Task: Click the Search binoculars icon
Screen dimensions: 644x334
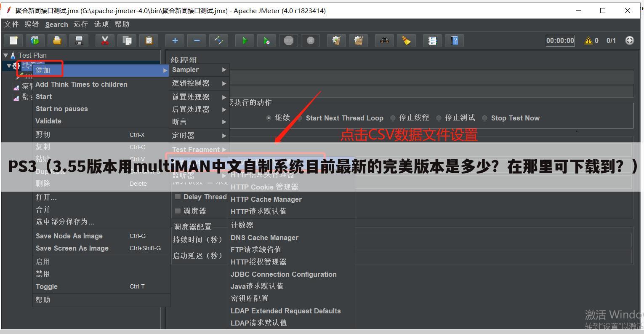Action: [384, 40]
